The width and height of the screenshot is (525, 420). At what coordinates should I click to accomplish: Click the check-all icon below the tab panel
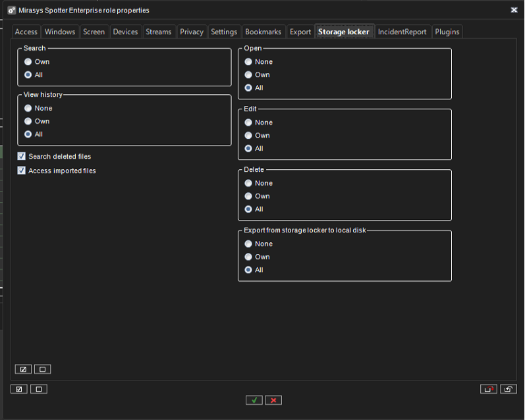click(19, 389)
